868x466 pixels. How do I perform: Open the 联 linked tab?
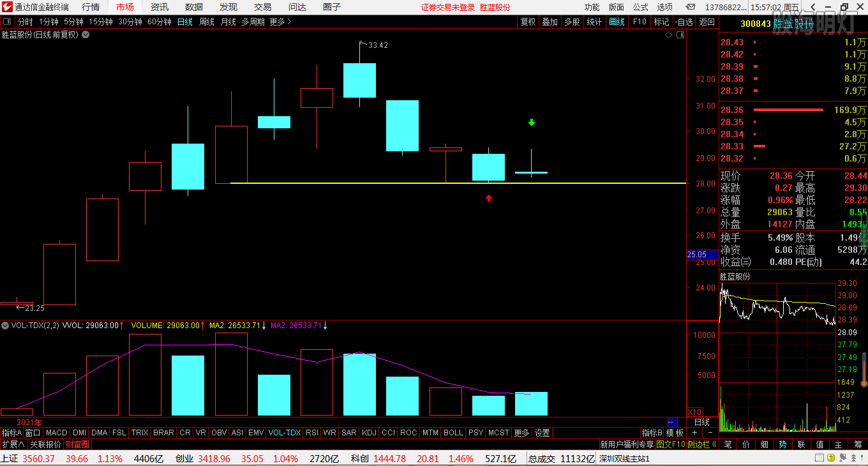(x=802, y=444)
